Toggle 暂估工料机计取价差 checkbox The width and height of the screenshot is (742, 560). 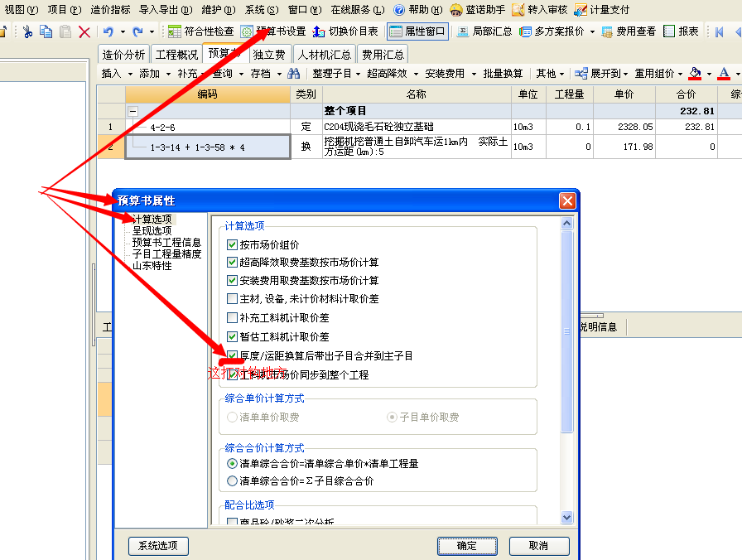coord(232,336)
